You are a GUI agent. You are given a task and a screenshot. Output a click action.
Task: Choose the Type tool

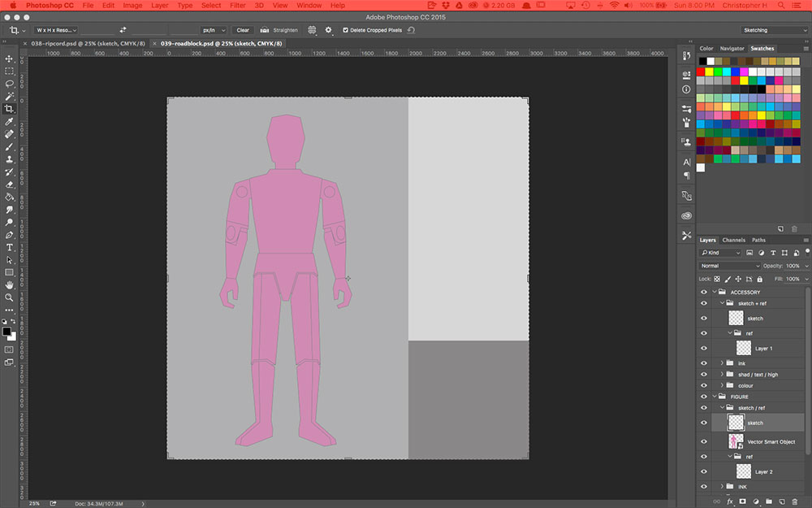(9, 247)
